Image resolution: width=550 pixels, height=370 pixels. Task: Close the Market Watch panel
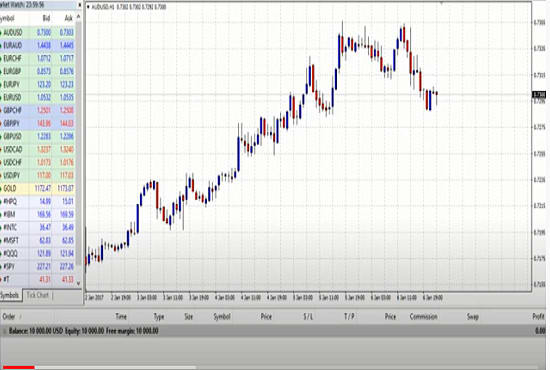80,5
